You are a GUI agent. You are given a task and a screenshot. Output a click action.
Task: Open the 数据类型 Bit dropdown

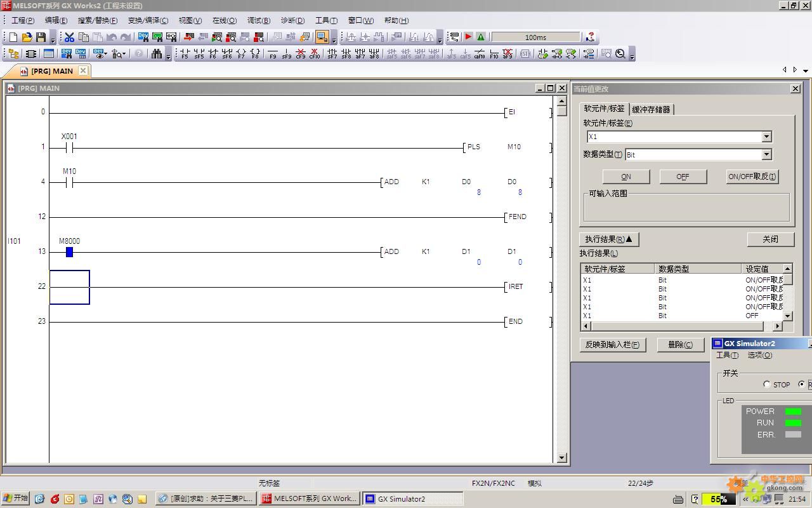click(766, 154)
